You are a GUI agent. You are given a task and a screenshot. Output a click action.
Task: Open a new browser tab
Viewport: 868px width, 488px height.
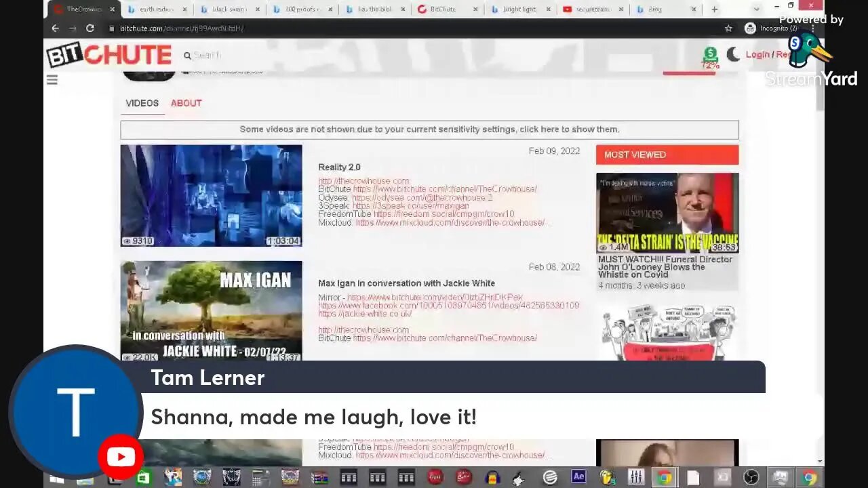coord(714,9)
